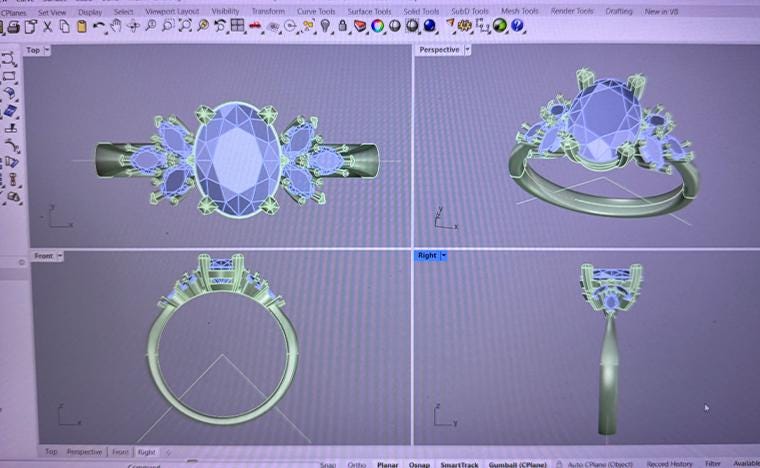Select the Perspective tab at bottom

tap(84, 452)
